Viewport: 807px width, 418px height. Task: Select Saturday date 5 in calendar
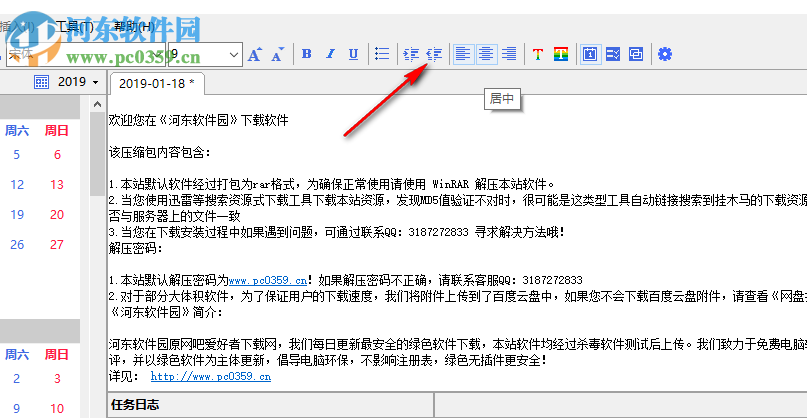coord(16,154)
